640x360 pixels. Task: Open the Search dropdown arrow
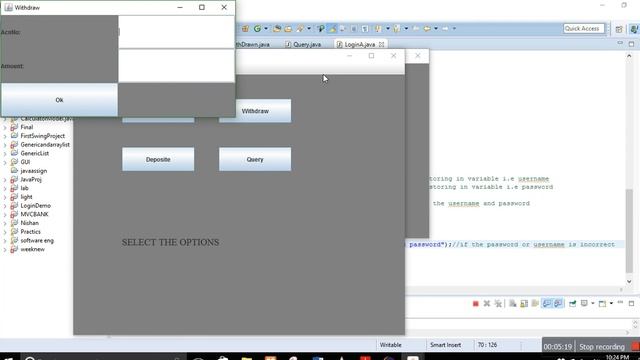point(309,29)
